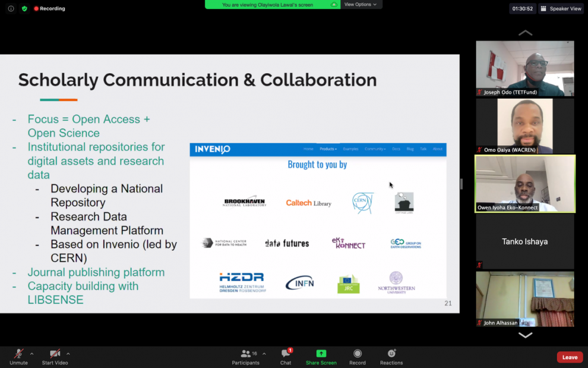Select Joseph Odo's video thumbnail
The height and width of the screenshot is (368, 588).
[x=525, y=68]
